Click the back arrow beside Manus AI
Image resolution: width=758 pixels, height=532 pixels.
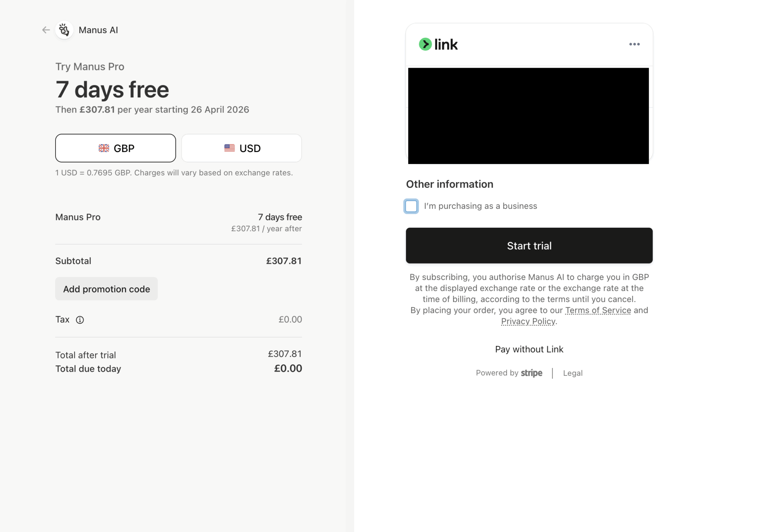[x=46, y=30]
